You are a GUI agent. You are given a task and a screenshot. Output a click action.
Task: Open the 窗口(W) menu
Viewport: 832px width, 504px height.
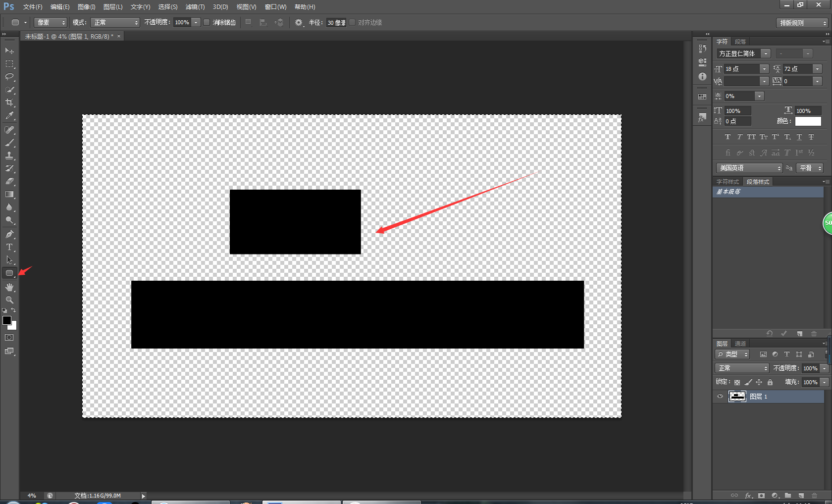(x=276, y=7)
